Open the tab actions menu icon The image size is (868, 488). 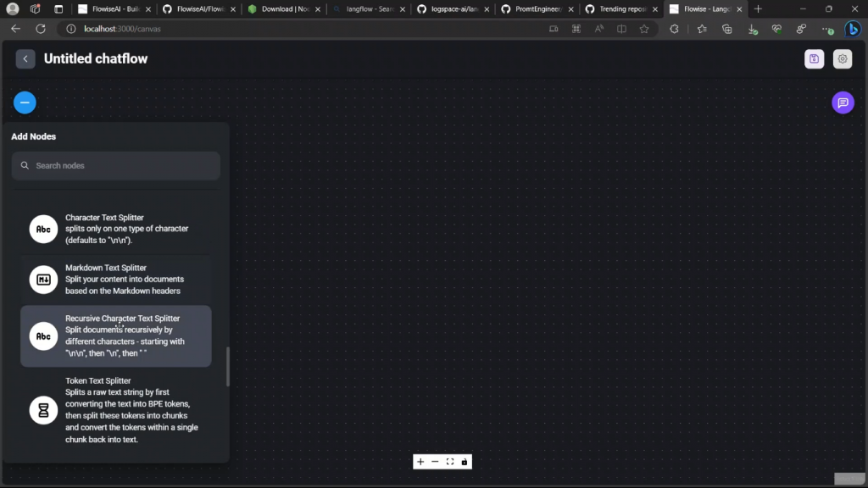click(x=58, y=8)
